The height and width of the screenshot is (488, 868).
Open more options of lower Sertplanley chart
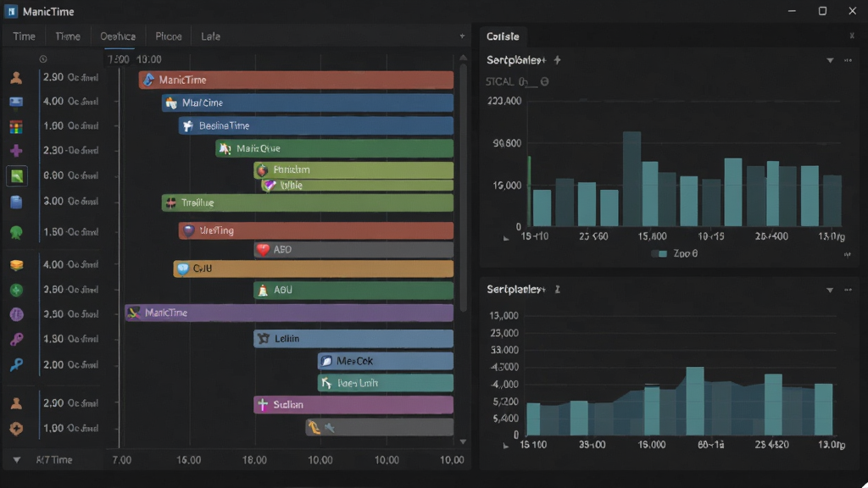(848, 290)
